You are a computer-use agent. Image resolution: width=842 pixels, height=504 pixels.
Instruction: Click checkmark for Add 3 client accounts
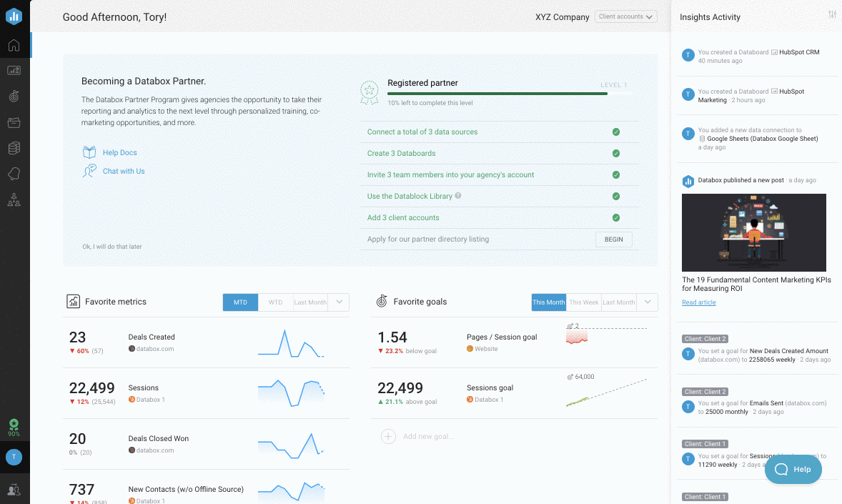pos(616,217)
